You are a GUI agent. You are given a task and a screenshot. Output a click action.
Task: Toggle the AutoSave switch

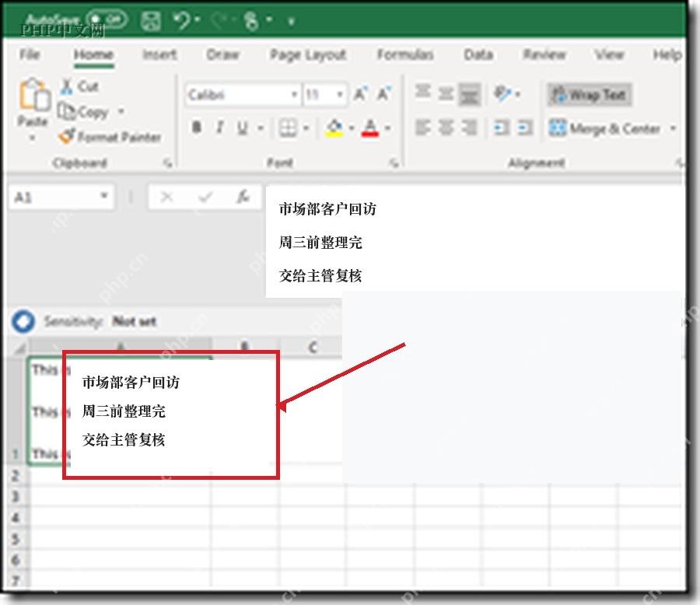pos(107,19)
